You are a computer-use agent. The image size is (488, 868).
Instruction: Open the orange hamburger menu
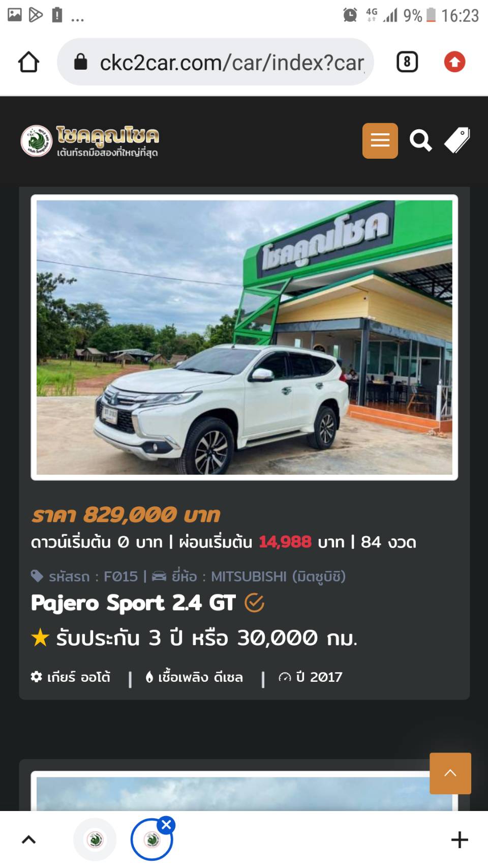(x=380, y=140)
